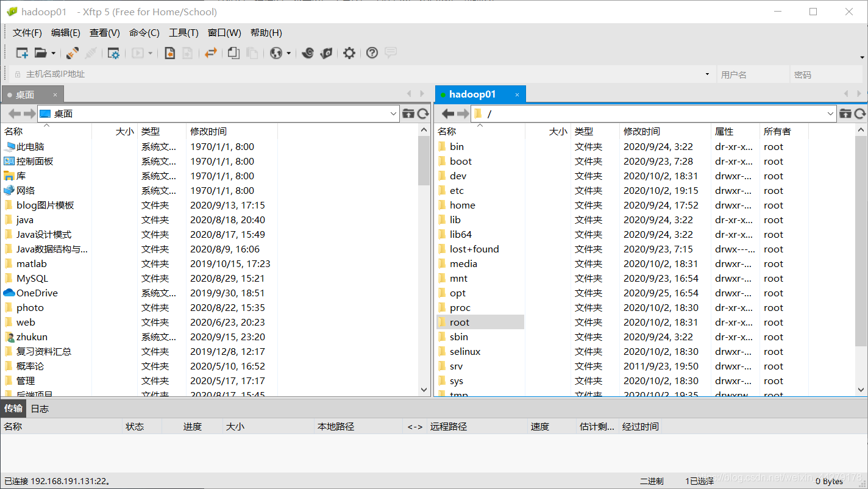
Task: Click the 密码 input field
Action: [827, 74]
